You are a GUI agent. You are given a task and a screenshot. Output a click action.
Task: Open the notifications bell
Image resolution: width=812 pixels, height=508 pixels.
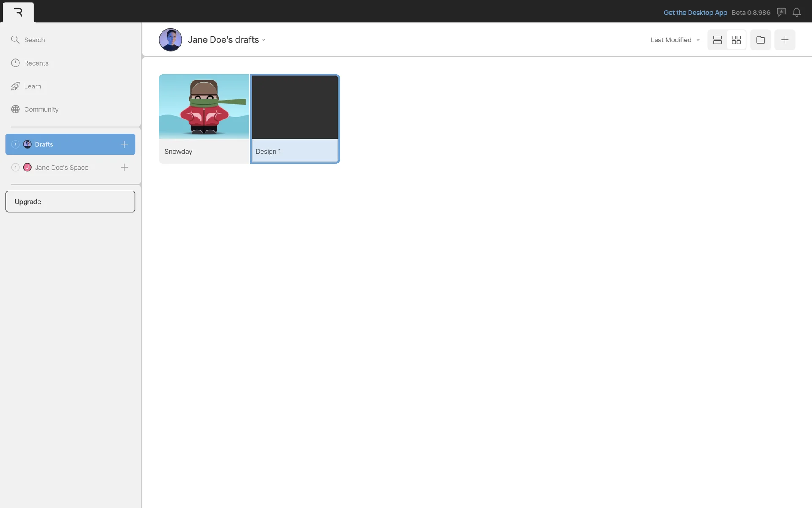[796, 12]
